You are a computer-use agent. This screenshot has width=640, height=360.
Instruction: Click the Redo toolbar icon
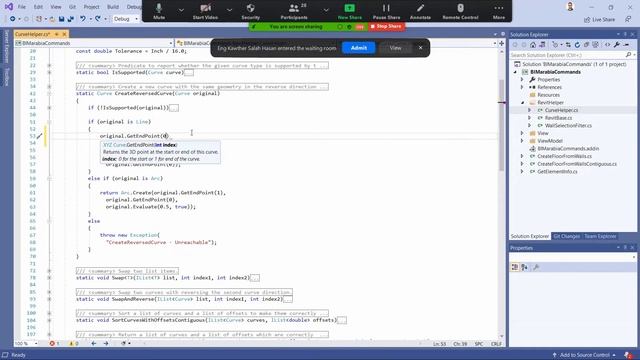[x=98, y=19]
